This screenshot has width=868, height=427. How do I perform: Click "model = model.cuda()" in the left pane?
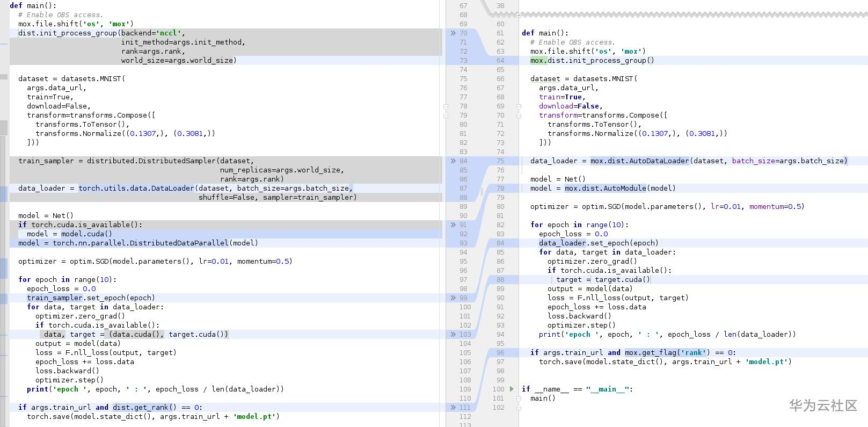click(70, 234)
